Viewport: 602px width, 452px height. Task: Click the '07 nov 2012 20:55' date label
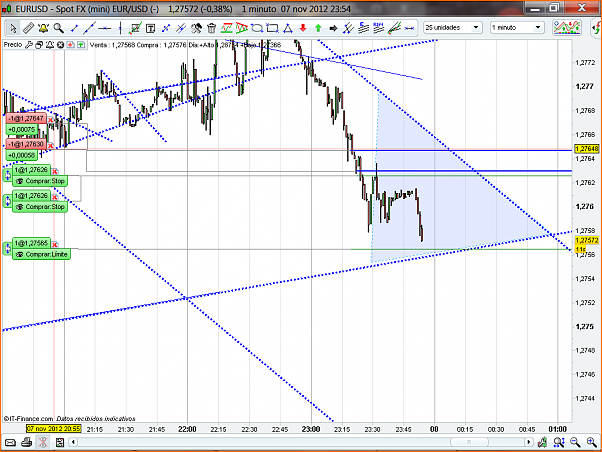tap(53, 429)
